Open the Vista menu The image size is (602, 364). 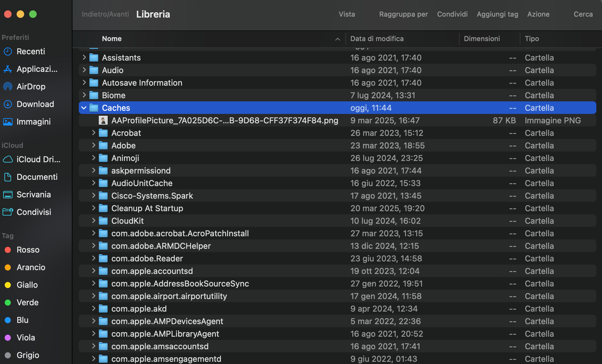pos(346,14)
